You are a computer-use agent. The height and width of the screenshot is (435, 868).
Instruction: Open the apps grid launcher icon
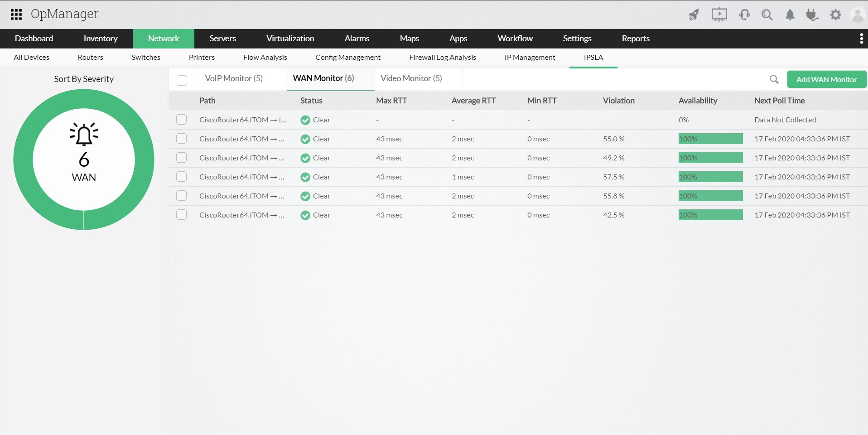tap(16, 14)
